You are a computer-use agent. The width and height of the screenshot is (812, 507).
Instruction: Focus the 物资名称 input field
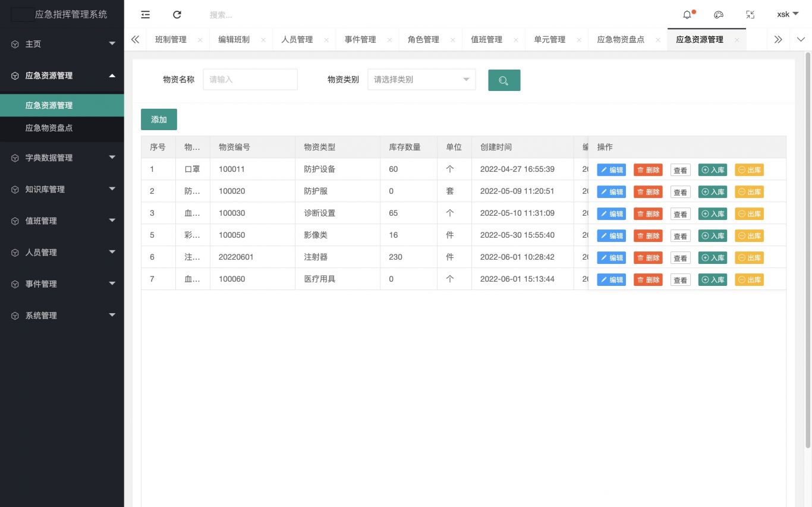[250, 80]
